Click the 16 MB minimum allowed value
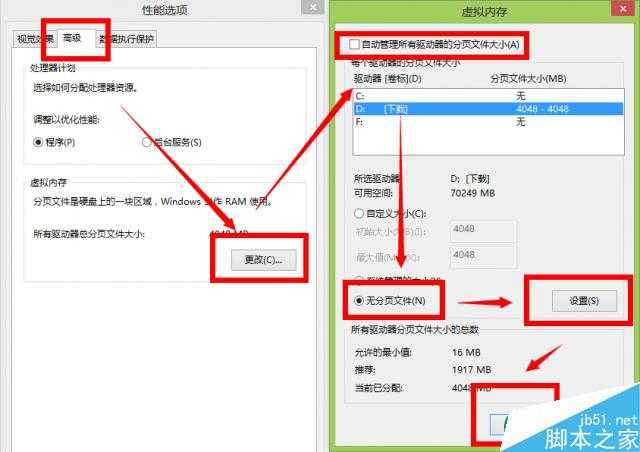This screenshot has height=452, width=640. 466,352
